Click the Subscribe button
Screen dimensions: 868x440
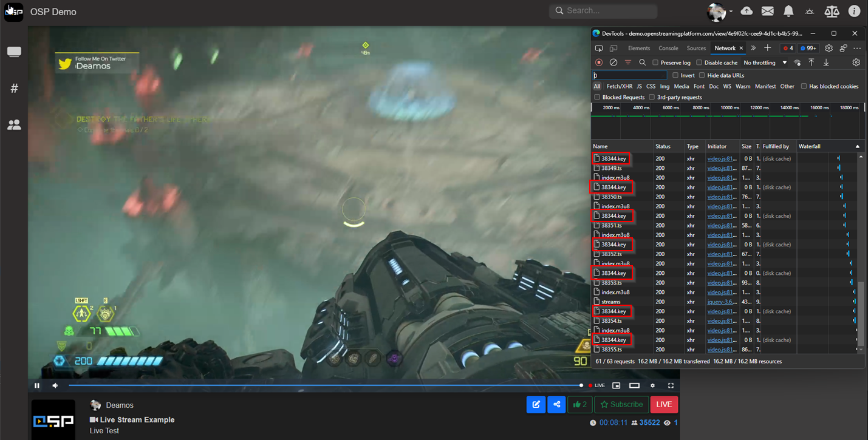click(x=621, y=405)
